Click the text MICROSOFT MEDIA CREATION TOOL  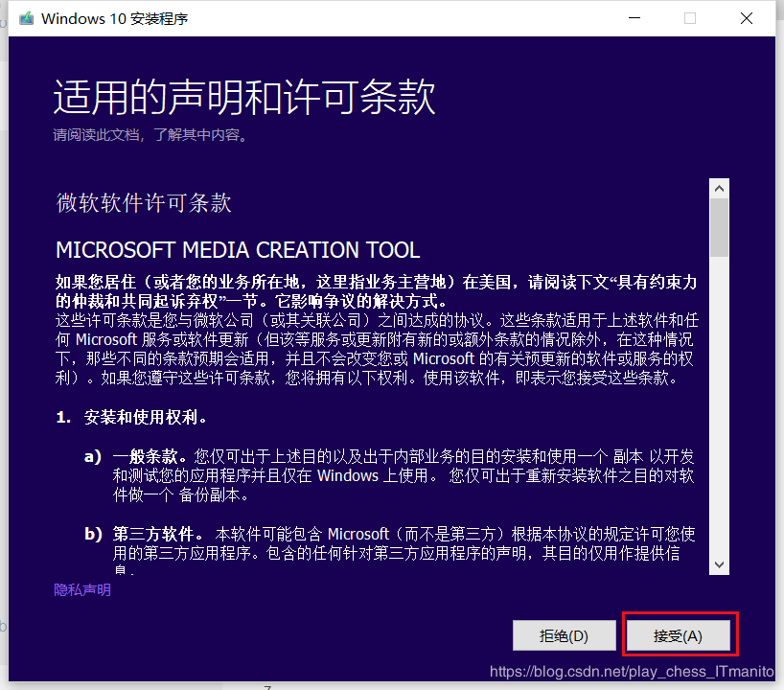(x=238, y=250)
